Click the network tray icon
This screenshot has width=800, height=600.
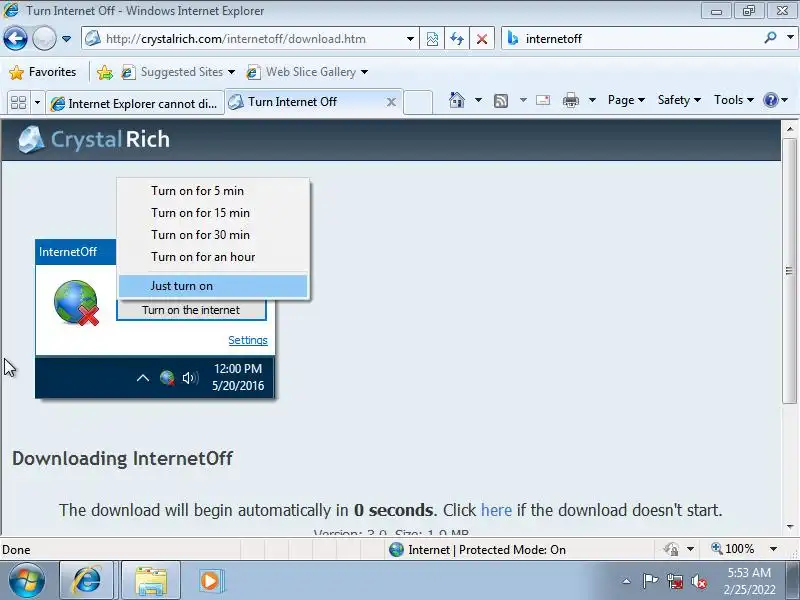coord(675,581)
